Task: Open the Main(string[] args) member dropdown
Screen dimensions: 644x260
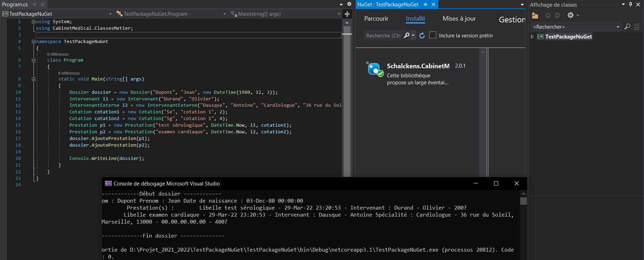Action: 285,14
